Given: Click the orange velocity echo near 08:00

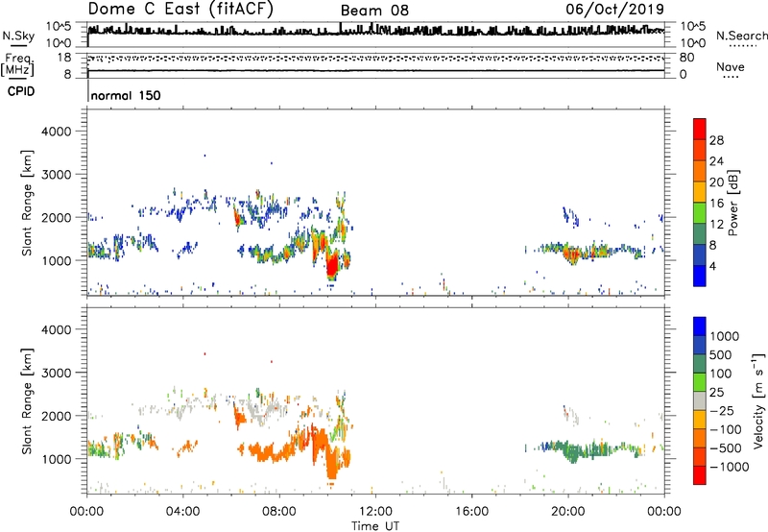Looking at the screenshot, I should pos(275,451).
